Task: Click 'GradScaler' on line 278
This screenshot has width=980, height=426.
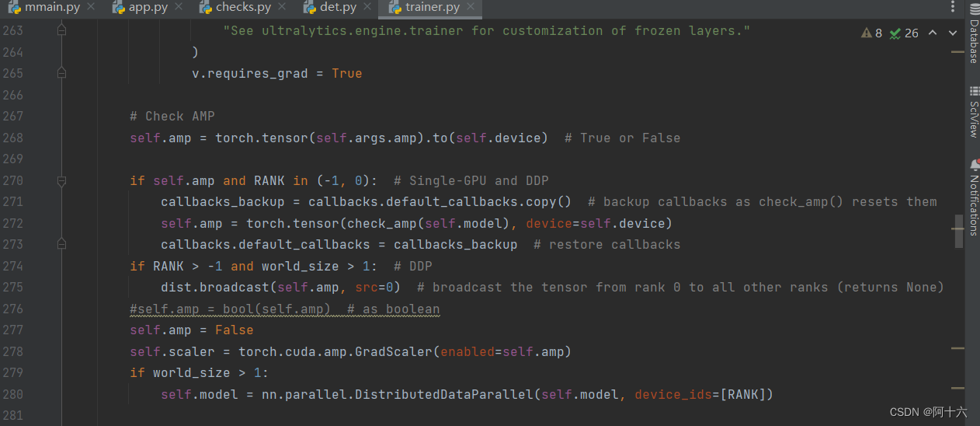Action: tap(394, 351)
